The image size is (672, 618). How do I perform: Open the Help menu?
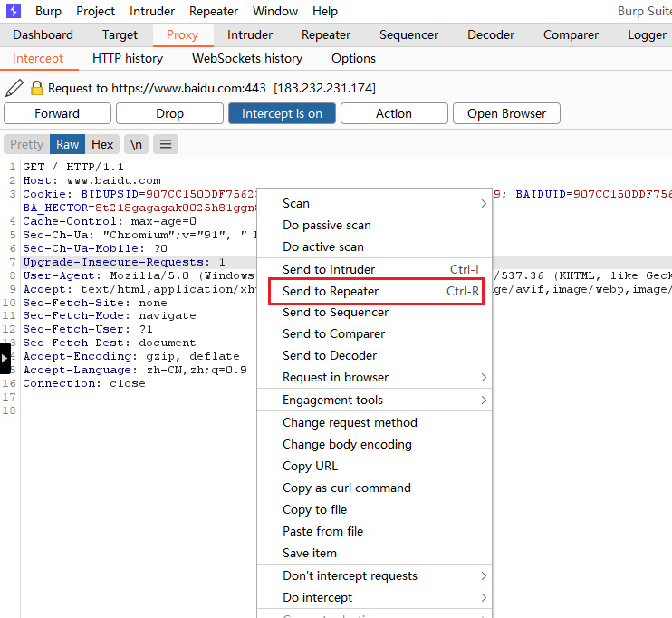pyautogui.click(x=325, y=11)
